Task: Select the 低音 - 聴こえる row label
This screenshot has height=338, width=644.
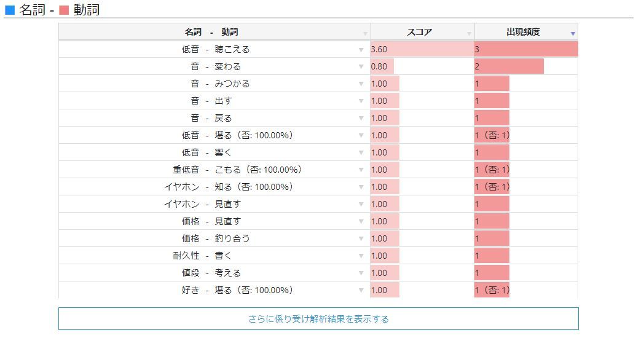Action: 211,49
